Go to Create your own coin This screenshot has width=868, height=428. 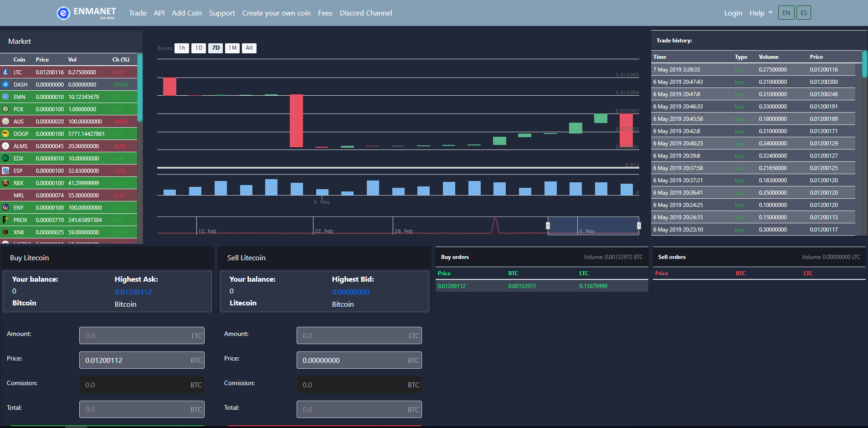[x=276, y=13]
